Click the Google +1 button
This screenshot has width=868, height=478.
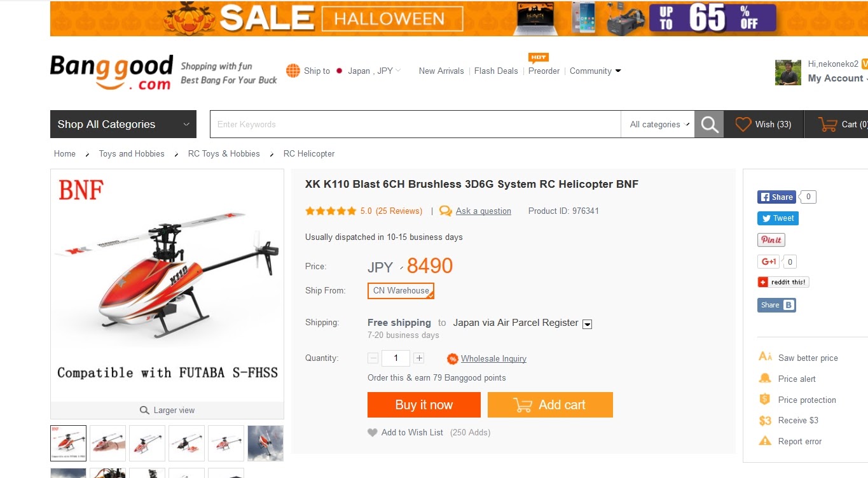coord(768,262)
